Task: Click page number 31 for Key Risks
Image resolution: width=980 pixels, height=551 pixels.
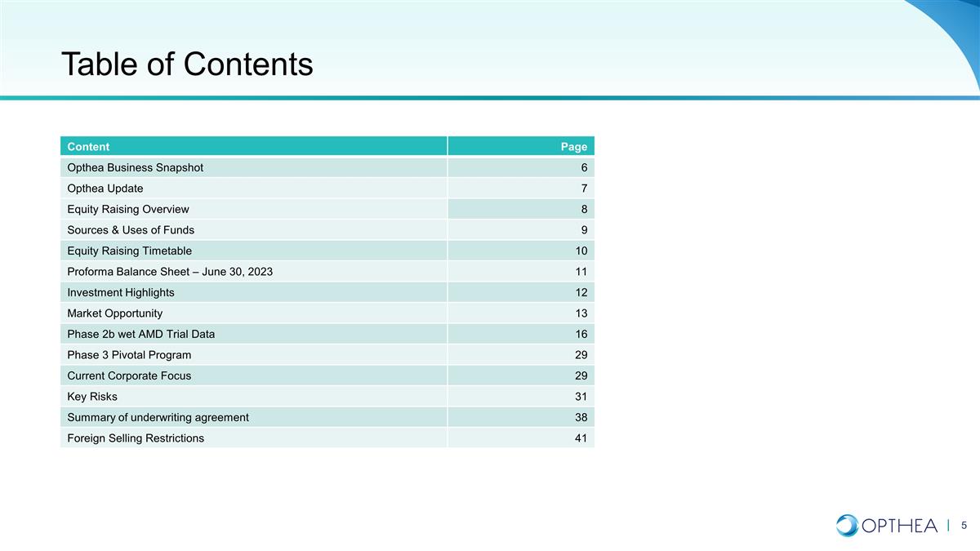Action: coord(580,397)
